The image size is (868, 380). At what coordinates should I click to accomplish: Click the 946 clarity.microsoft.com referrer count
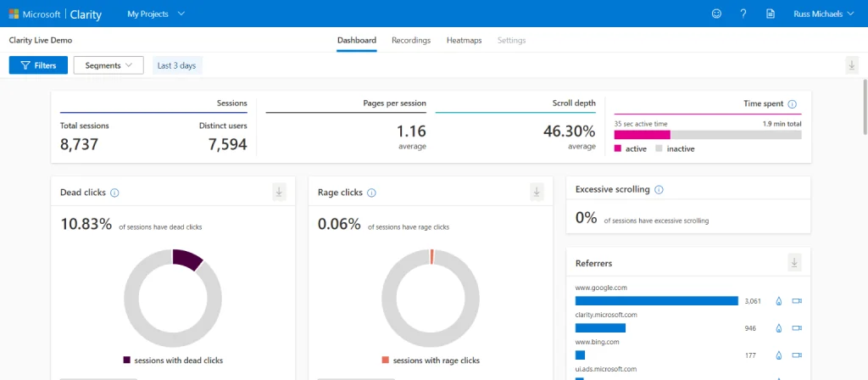pos(751,328)
